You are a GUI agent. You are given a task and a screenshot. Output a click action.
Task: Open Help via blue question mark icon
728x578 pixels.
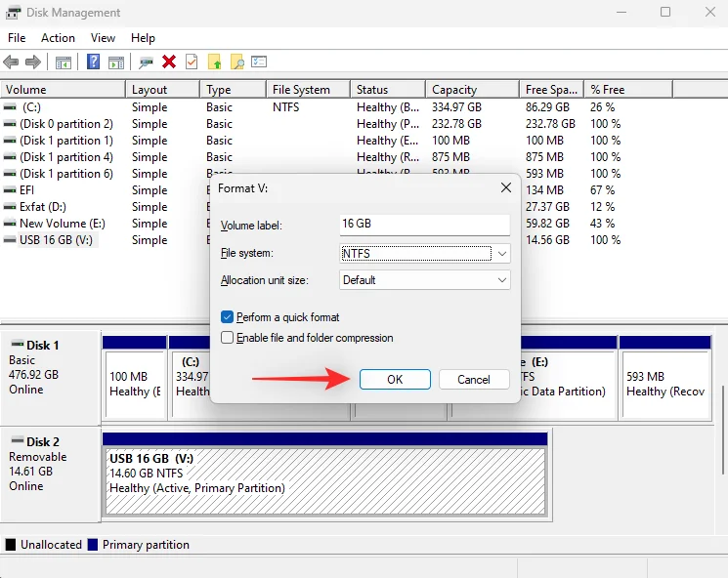click(94, 62)
